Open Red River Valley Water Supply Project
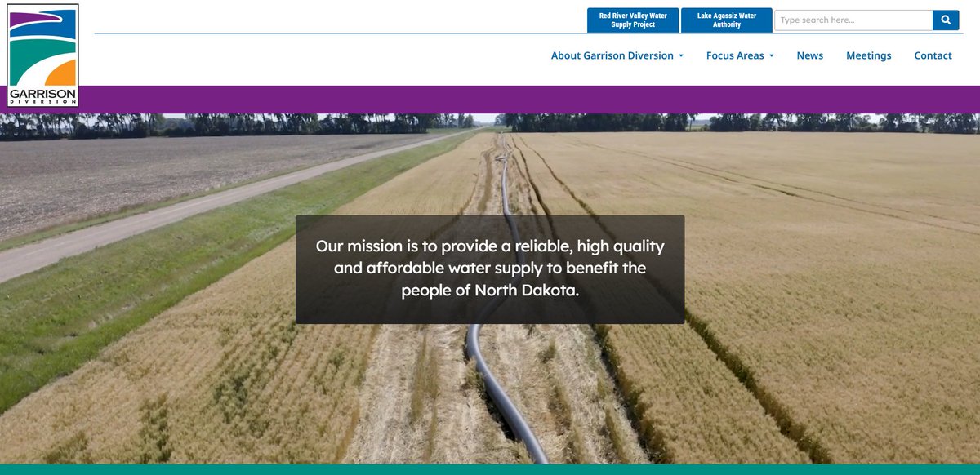The image size is (980, 475). coord(633,20)
